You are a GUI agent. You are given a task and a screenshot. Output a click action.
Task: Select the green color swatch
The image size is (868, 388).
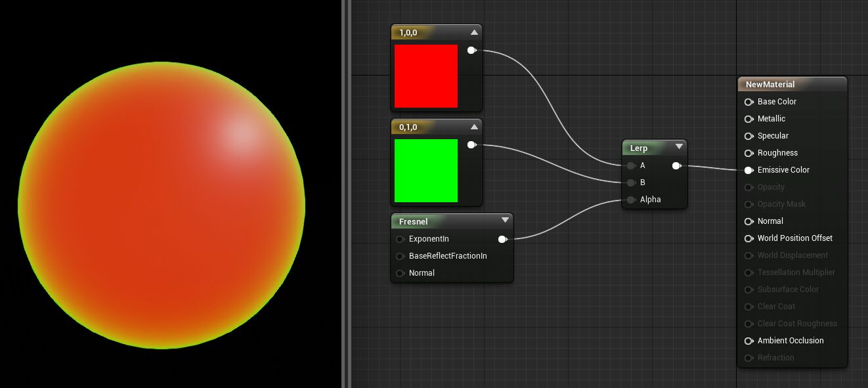tap(426, 170)
